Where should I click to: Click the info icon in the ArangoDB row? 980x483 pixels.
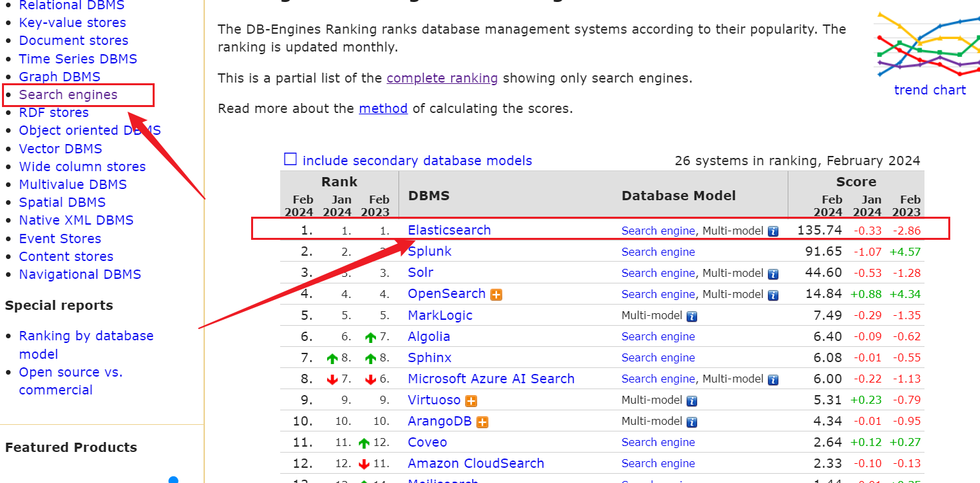coord(692,422)
